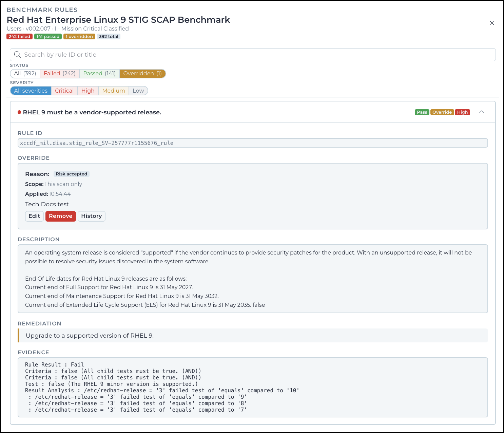The width and height of the screenshot is (504, 433).
Task: Filter status by Passed (141)
Action: pyautogui.click(x=99, y=74)
